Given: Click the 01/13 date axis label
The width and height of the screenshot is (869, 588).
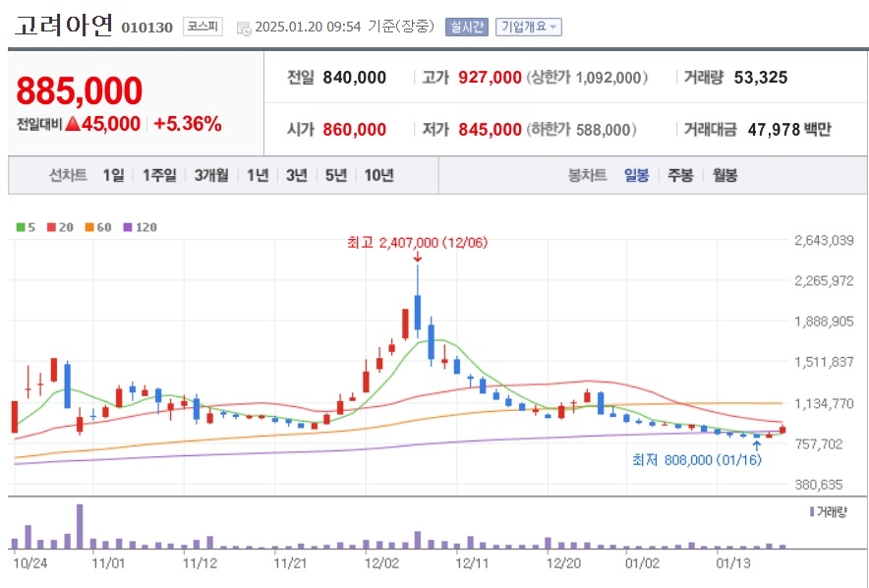Looking at the screenshot, I should click(x=733, y=563).
